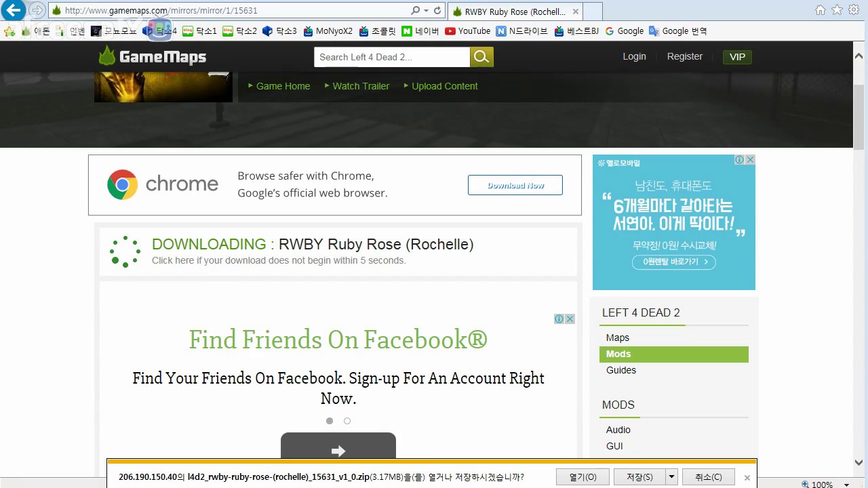This screenshot has height=488, width=868.
Task: Click the add-to-favorites-bar star icon
Action: click(9, 31)
